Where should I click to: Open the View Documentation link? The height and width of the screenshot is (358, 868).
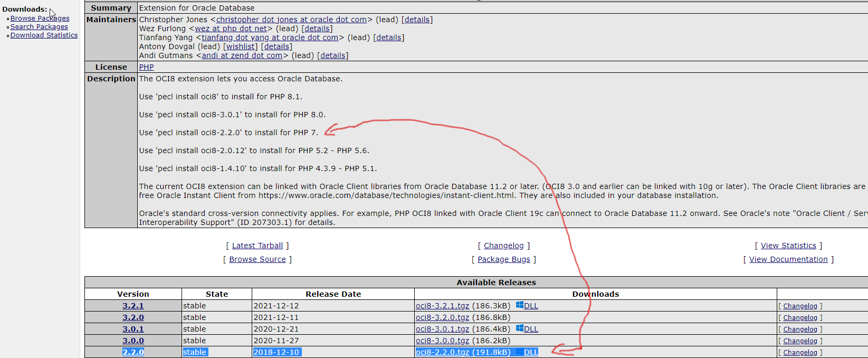(788, 259)
